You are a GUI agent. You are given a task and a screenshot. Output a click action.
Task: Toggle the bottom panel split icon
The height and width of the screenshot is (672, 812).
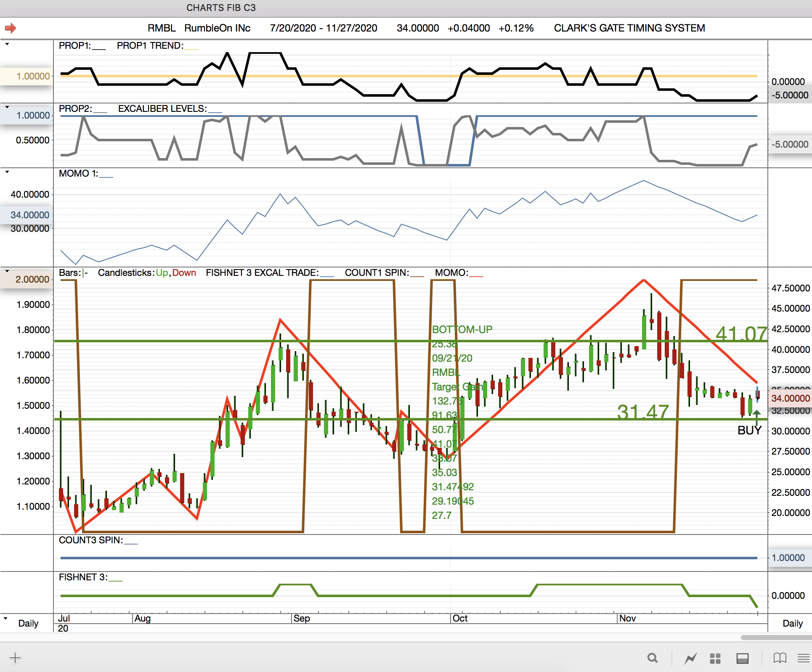point(742,658)
